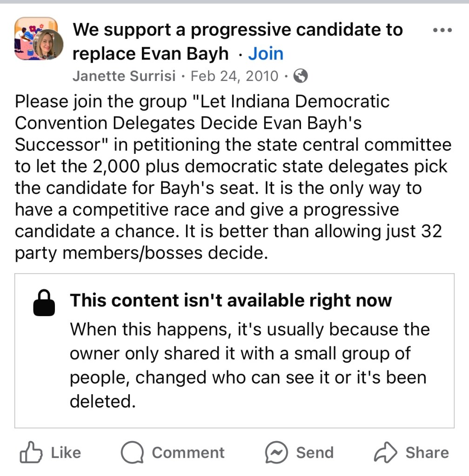Click the globe public-audience icon
469x476 pixels.
[x=301, y=76]
